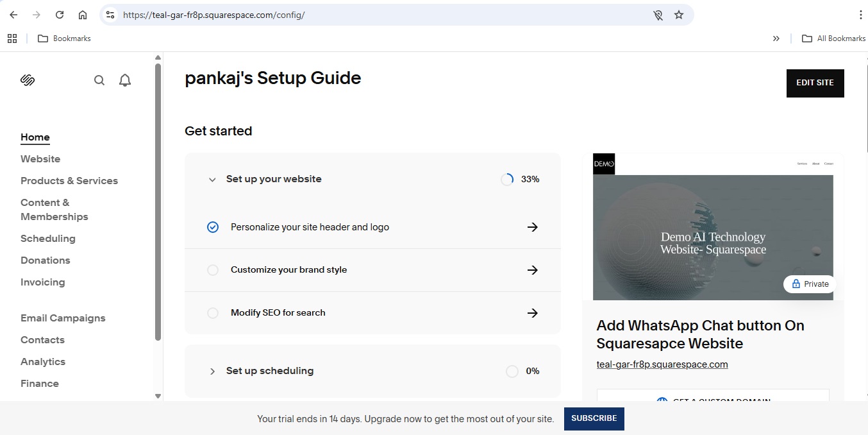868x435 pixels.
Task: Open Analytics in sidebar
Action: 43,362
